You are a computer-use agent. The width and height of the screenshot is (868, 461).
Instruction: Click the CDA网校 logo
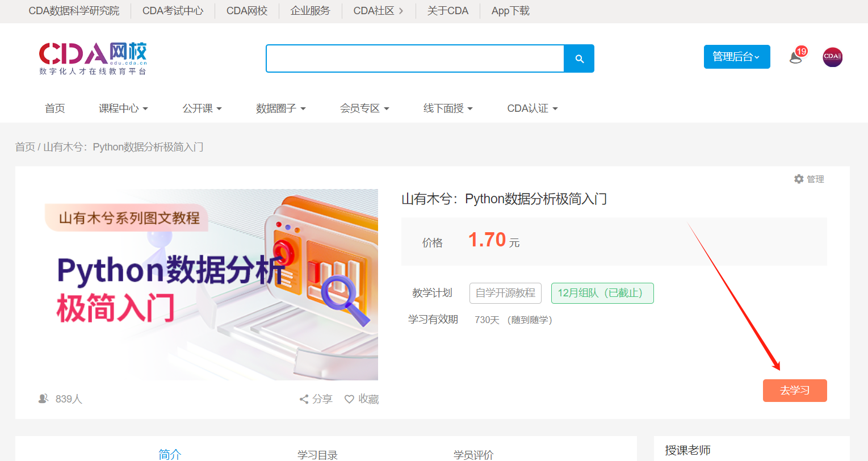tap(93, 58)
